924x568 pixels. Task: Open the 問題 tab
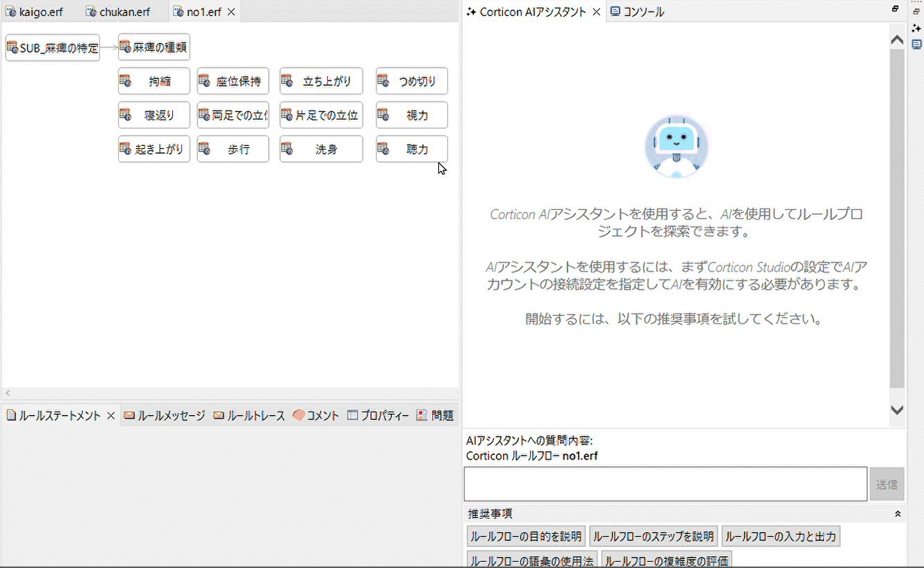[x=436, y=416]
